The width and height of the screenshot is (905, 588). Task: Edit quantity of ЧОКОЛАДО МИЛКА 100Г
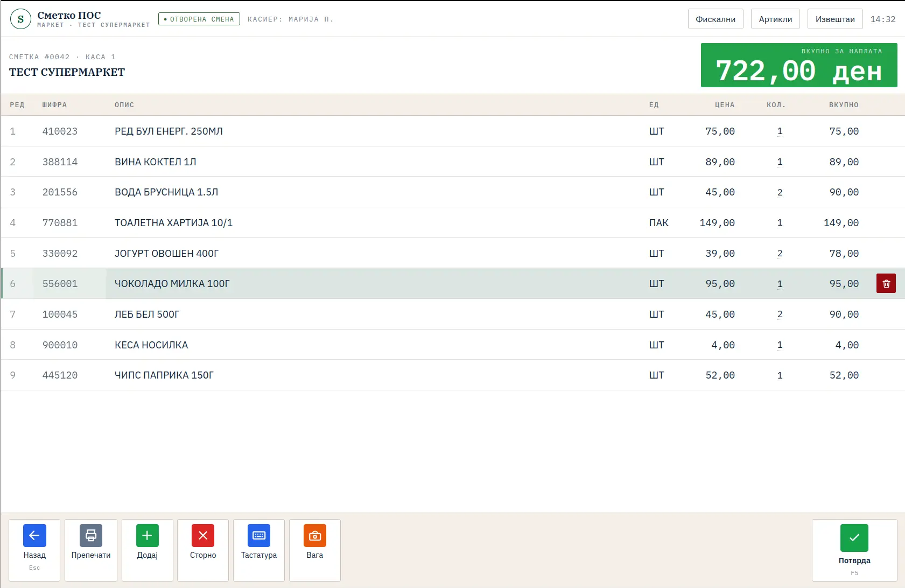(780, 284)
